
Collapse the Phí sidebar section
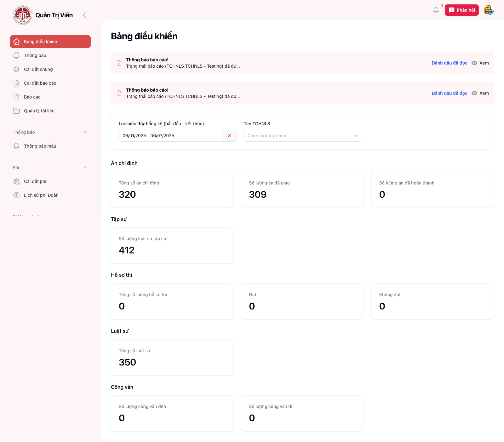click(x=85, y=167)
